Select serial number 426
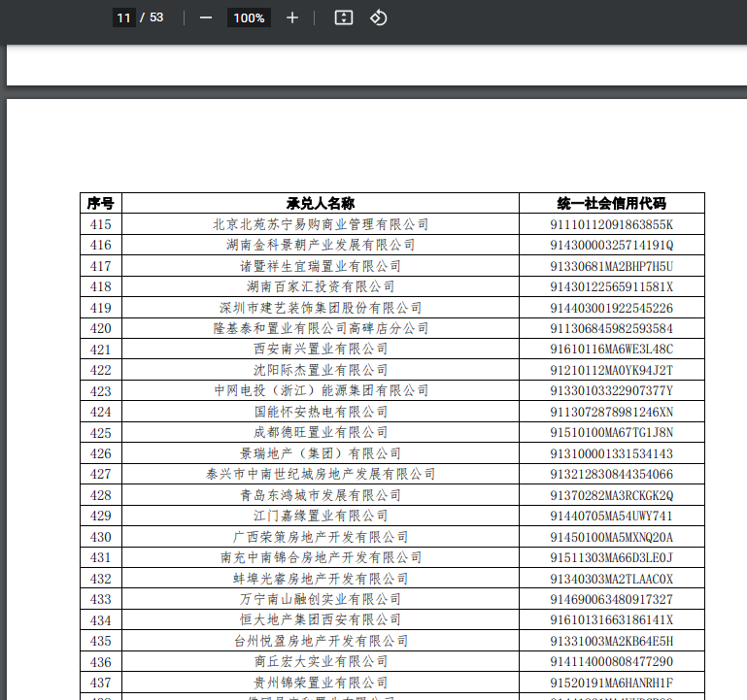This screenshot has height=700, width=747. click(x=100, y=453)
